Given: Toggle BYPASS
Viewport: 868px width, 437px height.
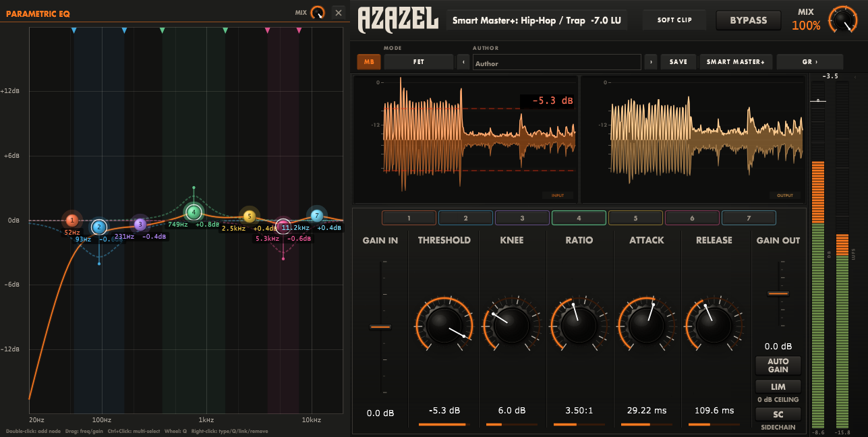Looking at the screenshot, I should click(x=748, y=20).
